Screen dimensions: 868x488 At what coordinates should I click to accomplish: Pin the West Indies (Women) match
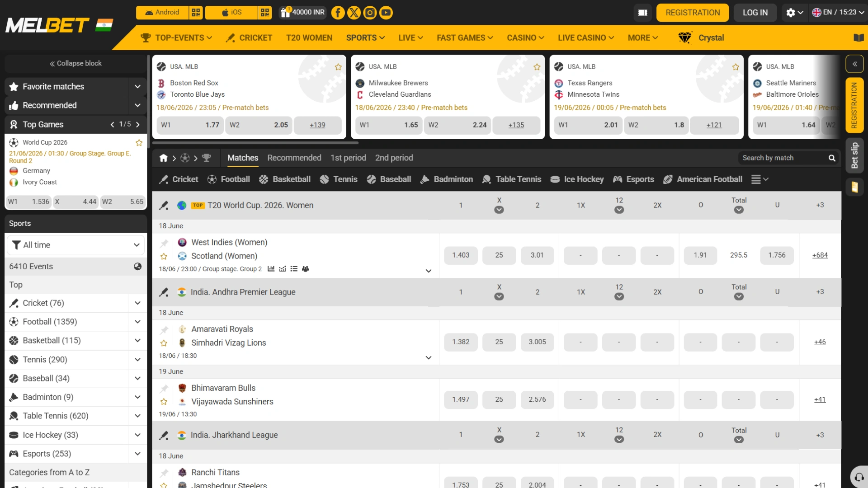tap(164, 244)
